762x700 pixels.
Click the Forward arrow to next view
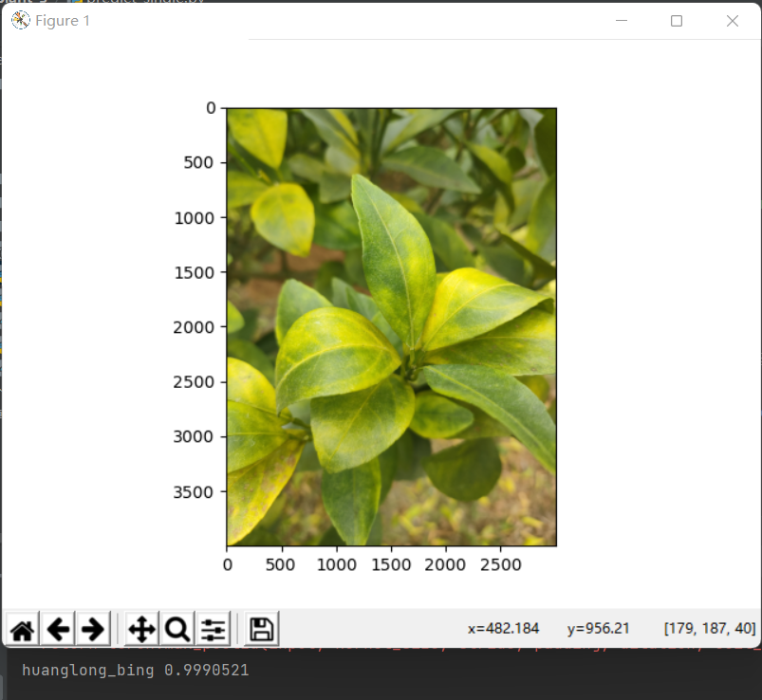93,629
